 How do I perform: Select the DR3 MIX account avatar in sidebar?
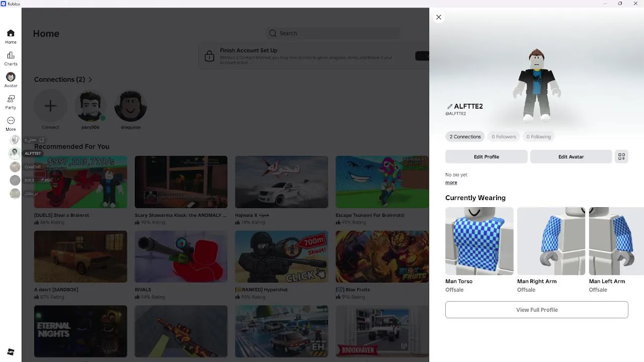[x=15, y=180]
